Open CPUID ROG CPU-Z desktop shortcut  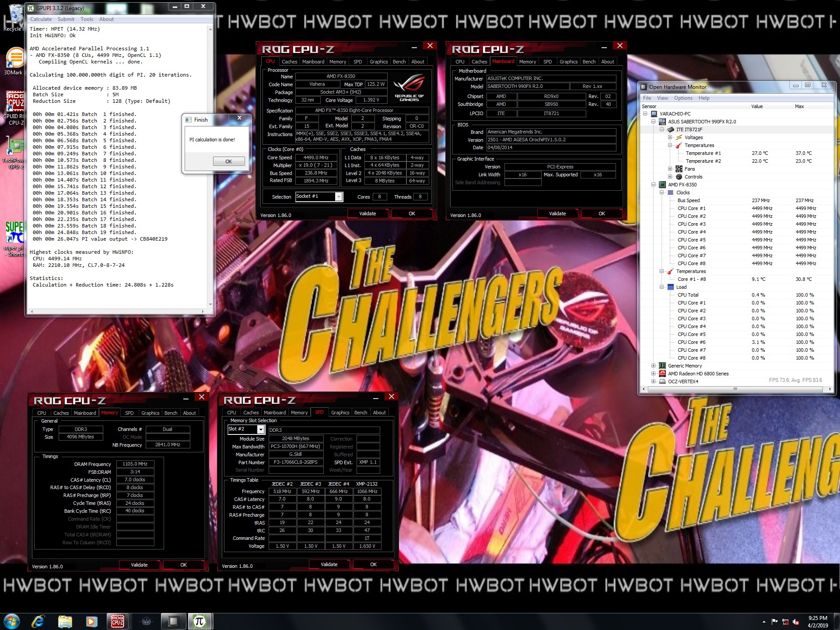point(14,108)
